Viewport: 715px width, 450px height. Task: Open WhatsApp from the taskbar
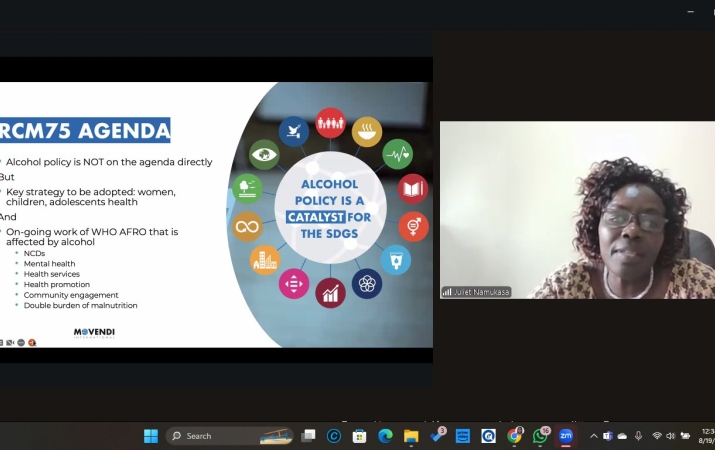coord(540,436)
